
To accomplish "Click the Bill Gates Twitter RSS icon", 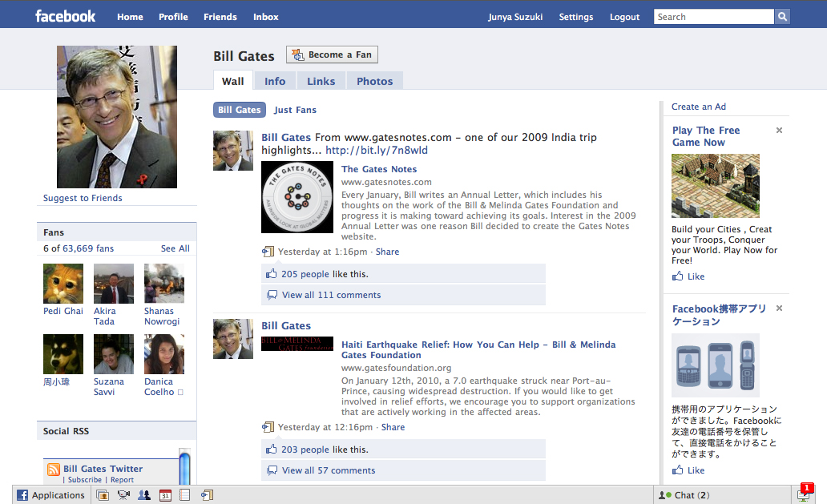I will coord(54,470).
